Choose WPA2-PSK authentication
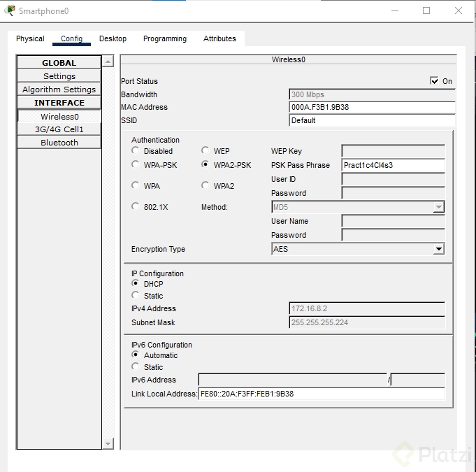The height and width of the screenshot is (472, 476). click(205, 164)
